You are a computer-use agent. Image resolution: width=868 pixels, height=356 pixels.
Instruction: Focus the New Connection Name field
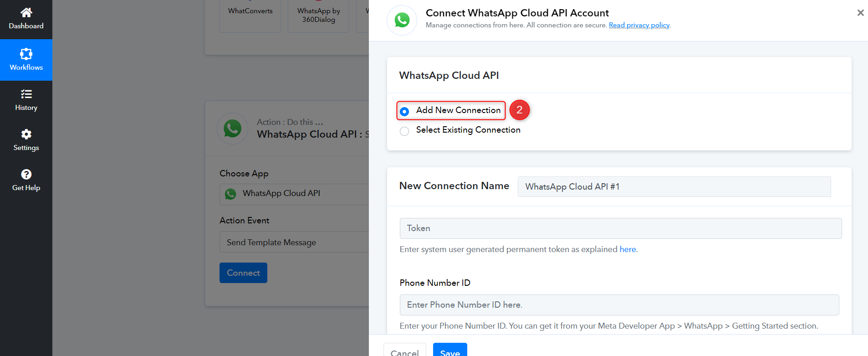pyautogui.click(x=674, y=186)
